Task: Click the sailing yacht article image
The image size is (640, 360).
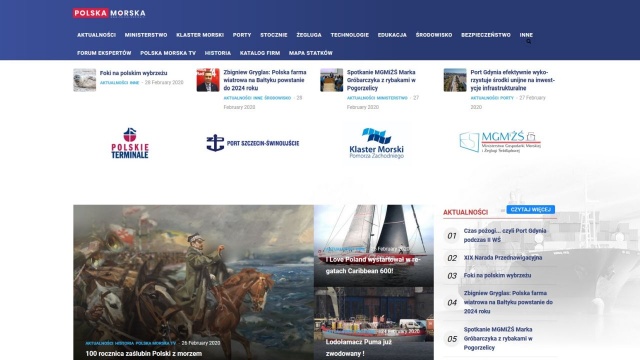Action: 374,245
